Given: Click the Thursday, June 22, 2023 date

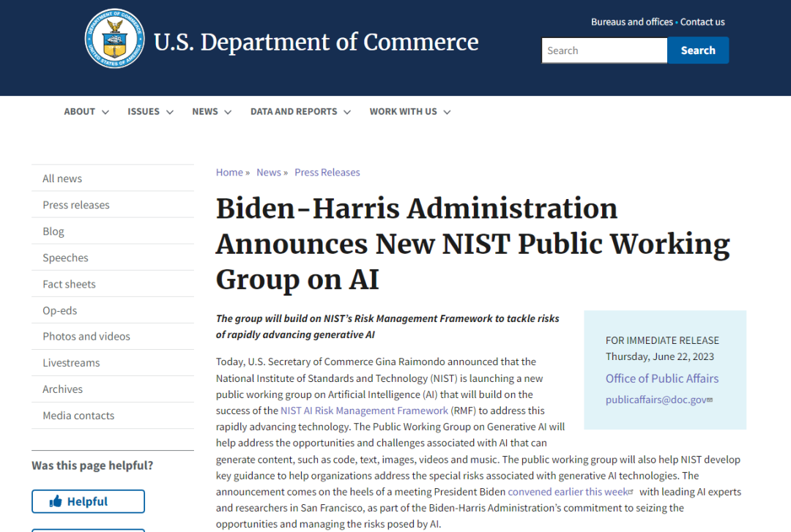Looking at the screenshot, I should (660, 356).
